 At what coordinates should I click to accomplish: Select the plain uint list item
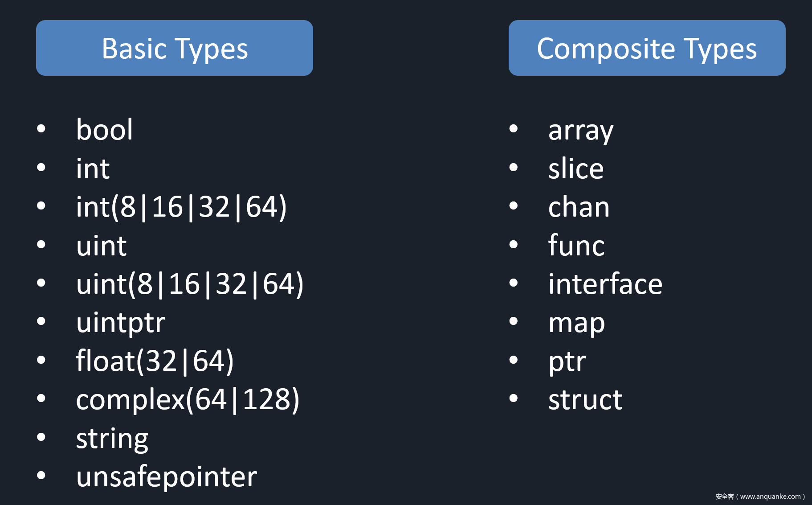(x=102, y=246)
